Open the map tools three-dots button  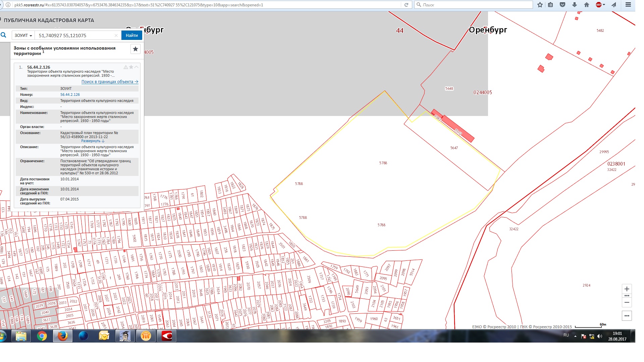tap(627, 316)
